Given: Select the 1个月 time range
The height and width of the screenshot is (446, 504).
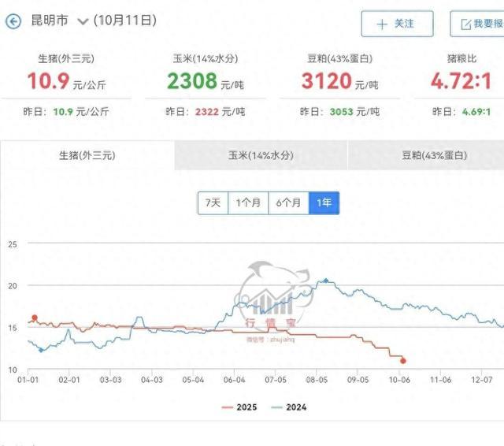Looking at the screenshot, I should tap(249, 203).
